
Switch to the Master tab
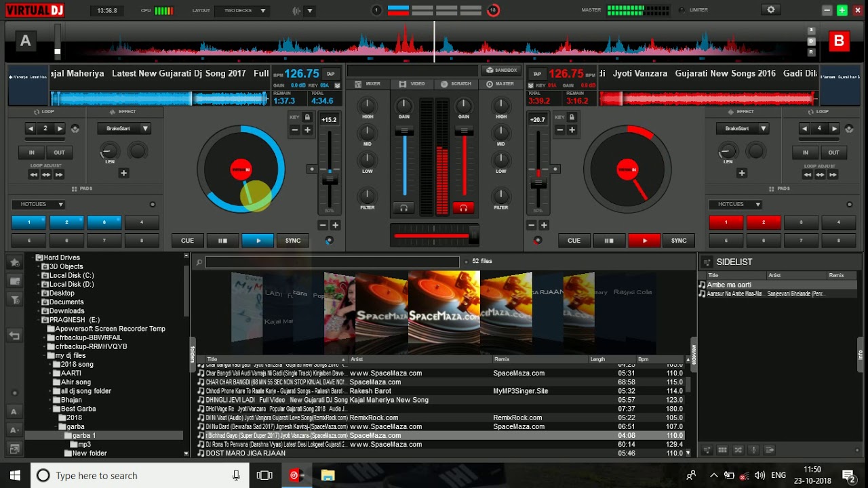500,83
